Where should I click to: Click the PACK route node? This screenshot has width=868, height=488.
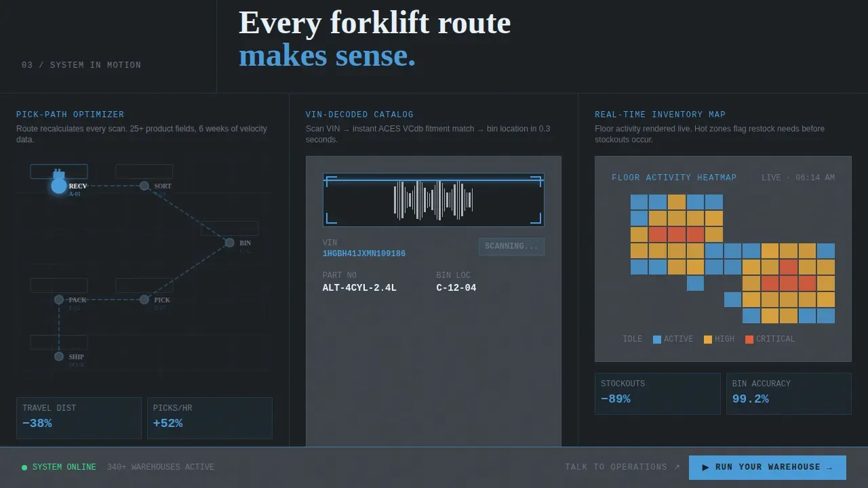[59, 300]
